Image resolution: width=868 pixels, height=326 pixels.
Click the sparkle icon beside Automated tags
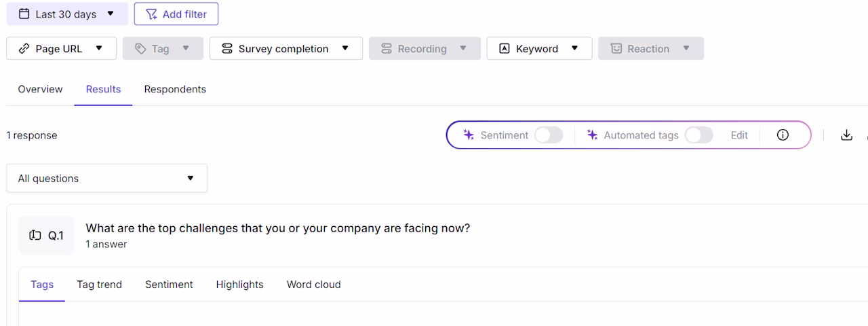point(592,135)
